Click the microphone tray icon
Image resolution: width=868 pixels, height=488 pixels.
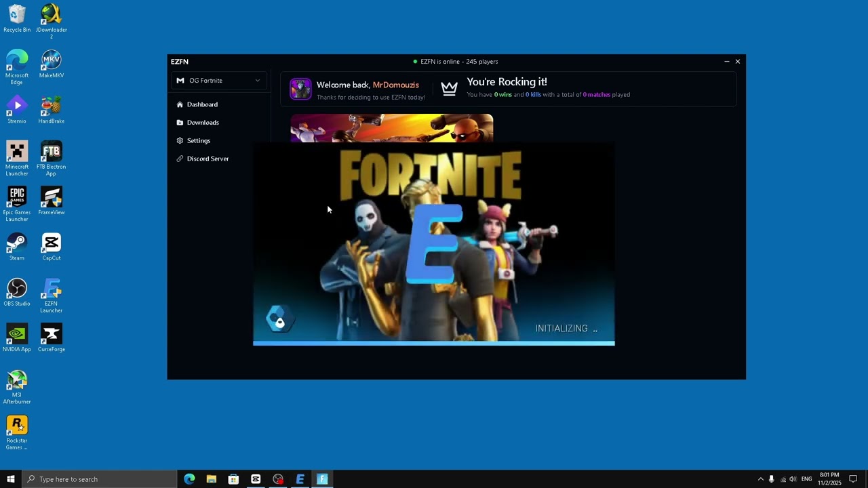[772, 479]
